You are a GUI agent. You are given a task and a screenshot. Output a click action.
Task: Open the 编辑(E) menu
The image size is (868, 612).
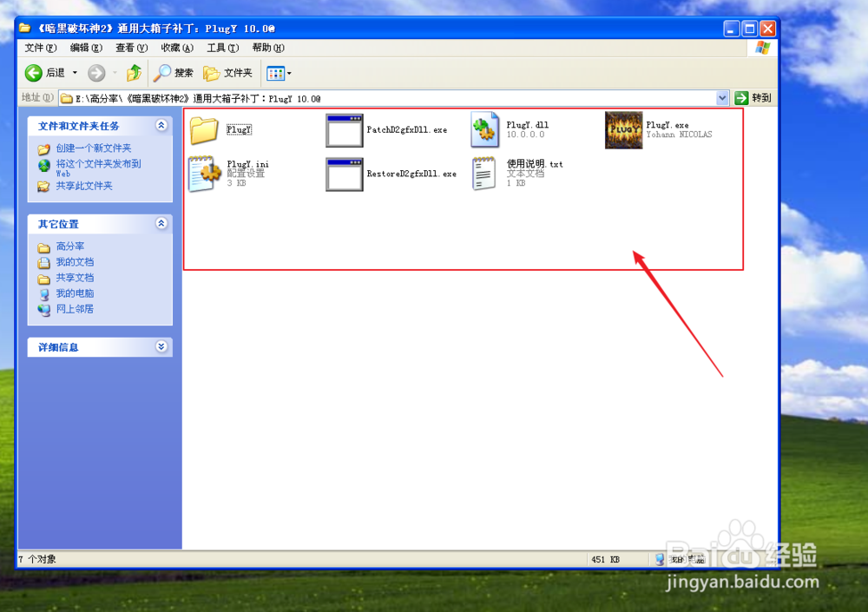pyautogui.click(x=86, y=48)
